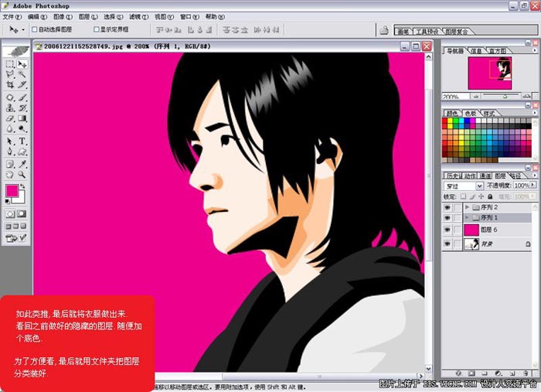Click the magenta foreground color swatch
Viewport: 541px width, 392px height.
point(12,191)
